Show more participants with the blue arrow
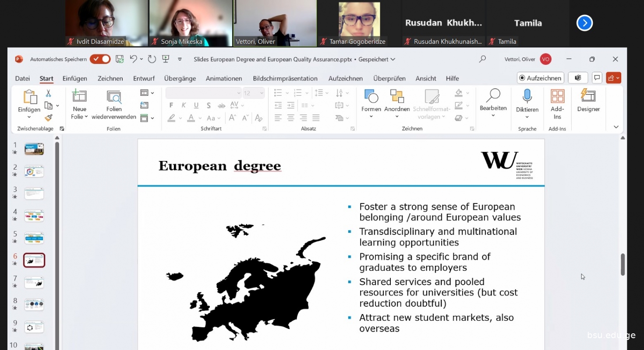The width and height of the screenshot is (644, 350). (x=584, y=23)
